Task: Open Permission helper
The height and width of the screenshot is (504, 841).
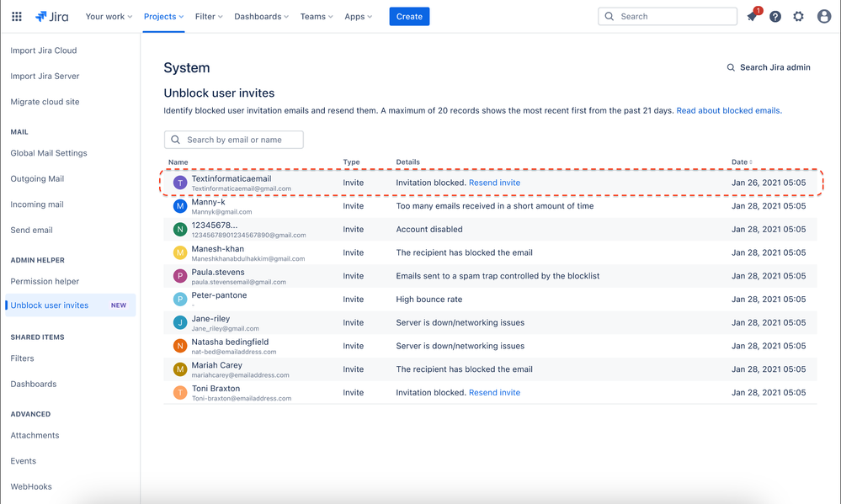Action: [45, 282]
